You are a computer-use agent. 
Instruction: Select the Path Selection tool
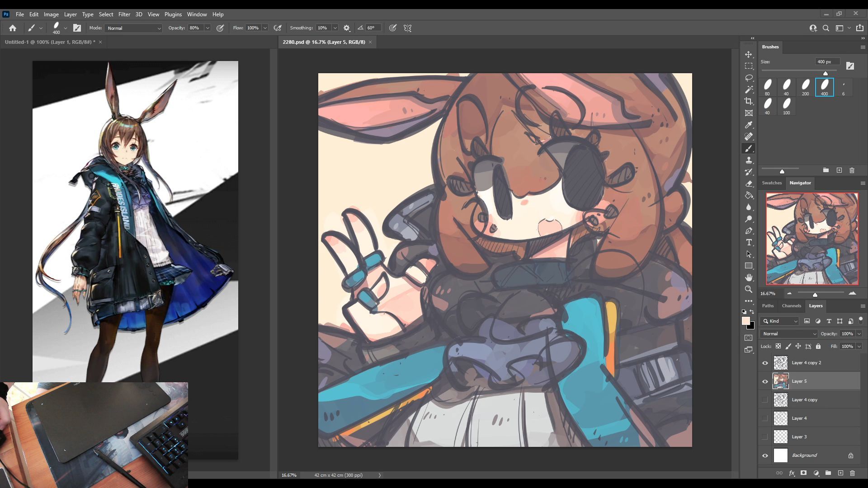coord(749,254)
